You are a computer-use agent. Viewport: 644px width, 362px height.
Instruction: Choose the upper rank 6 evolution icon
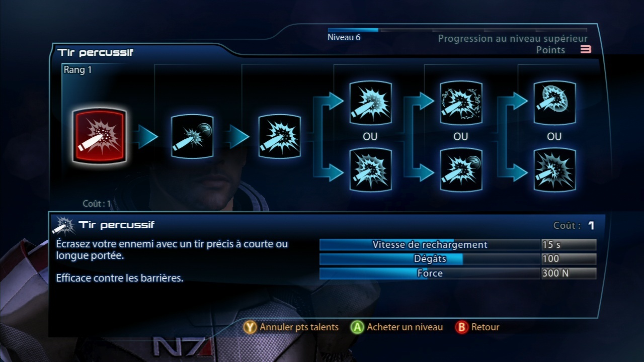click(555, 103)
